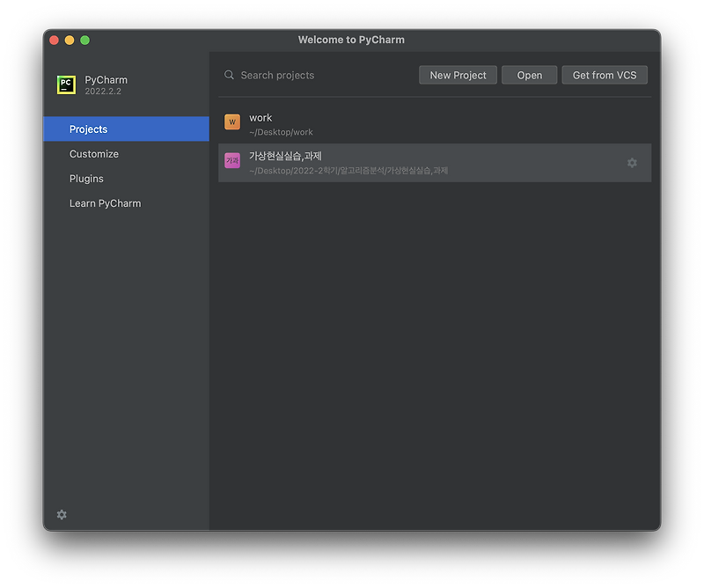Screen dimensions: 704x588
Task: Click the pink 가과 project icon
Action: (x=232, y=160)
